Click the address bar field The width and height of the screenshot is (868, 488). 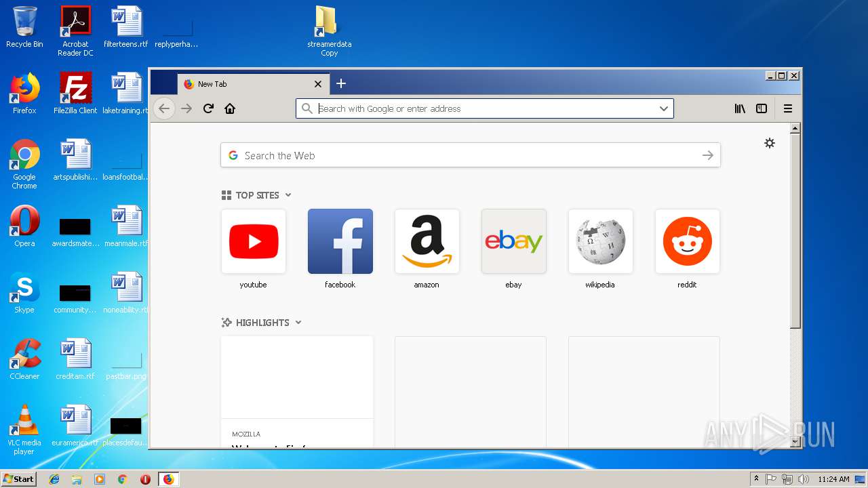tap(485, 108)
